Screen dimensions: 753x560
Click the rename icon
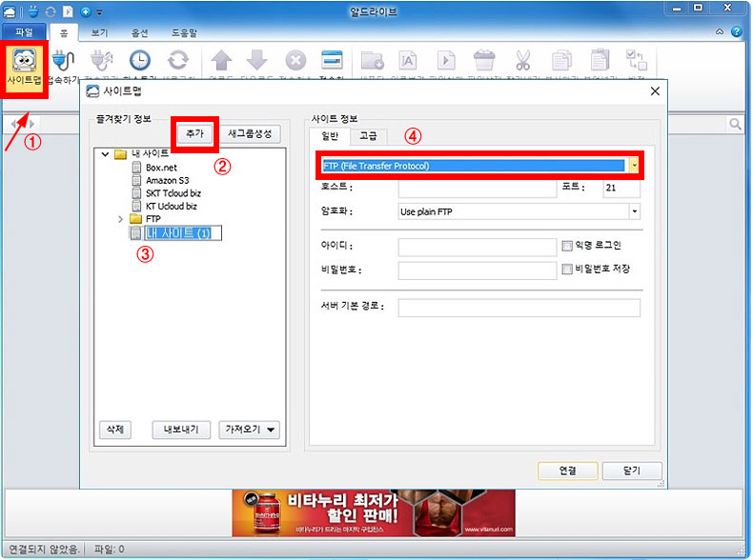[x=407, y=60]
